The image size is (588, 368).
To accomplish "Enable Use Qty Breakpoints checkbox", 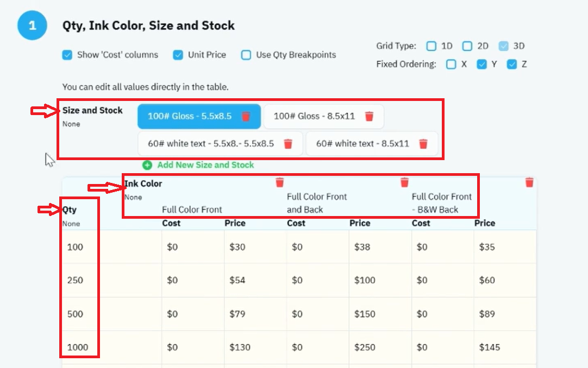I will pos(246,55).
